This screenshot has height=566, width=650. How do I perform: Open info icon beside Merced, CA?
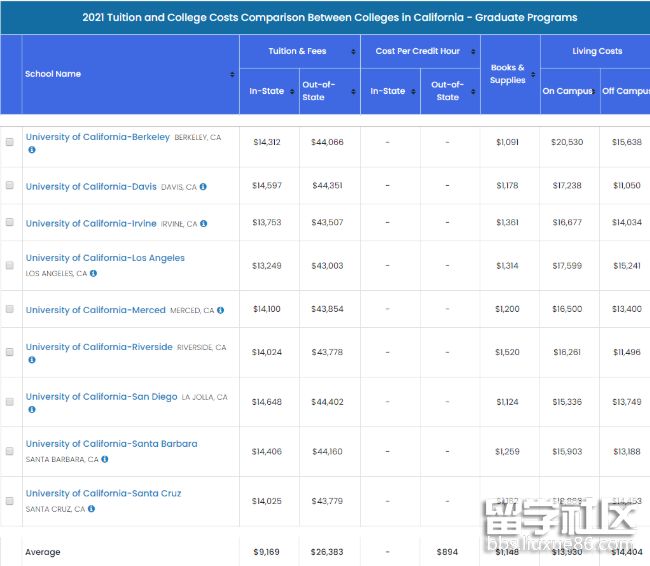[x=221, y=310]
